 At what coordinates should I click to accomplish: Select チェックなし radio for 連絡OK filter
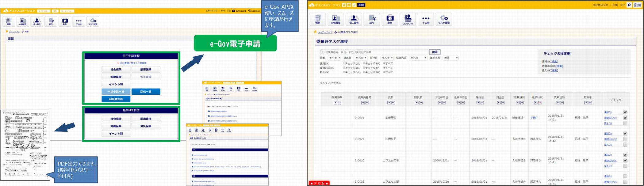pyautogui.click(x=344, y=63)
